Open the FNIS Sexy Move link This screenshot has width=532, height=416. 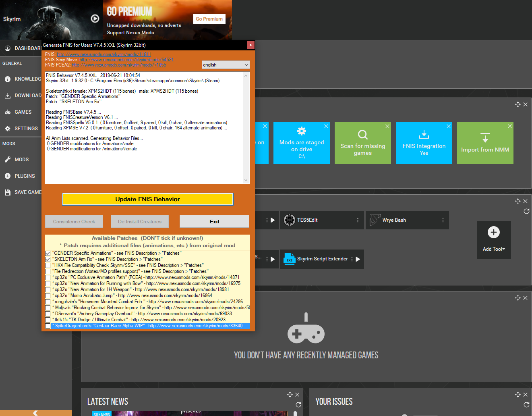pos(126,60)
